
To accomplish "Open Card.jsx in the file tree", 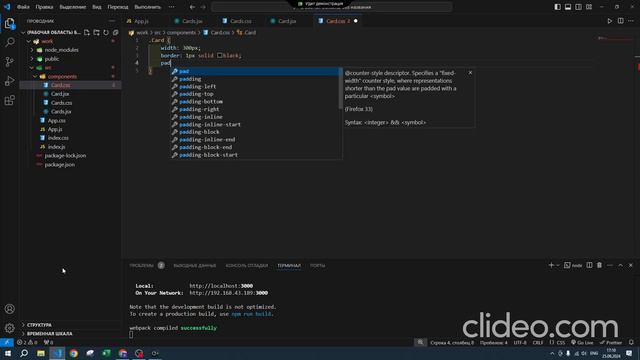I will pos(60,94).
